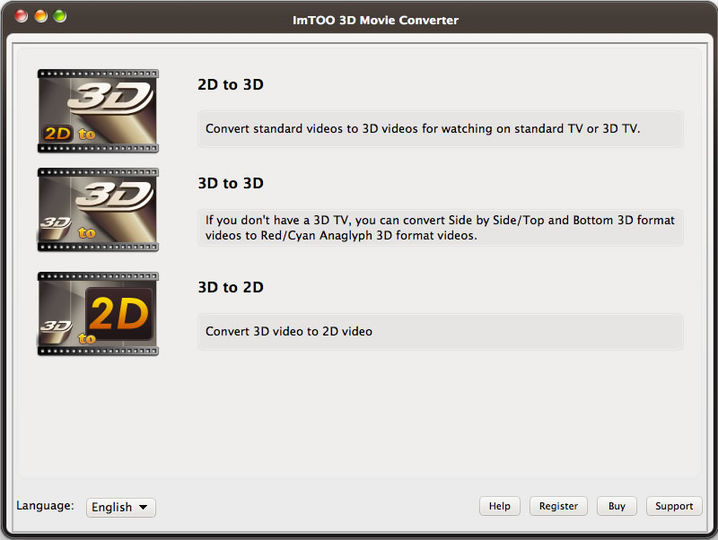Viewport: 718px width, 540px height.
Task: Click the 'Convert standard videos' description box
Action: tap(440, 129)
